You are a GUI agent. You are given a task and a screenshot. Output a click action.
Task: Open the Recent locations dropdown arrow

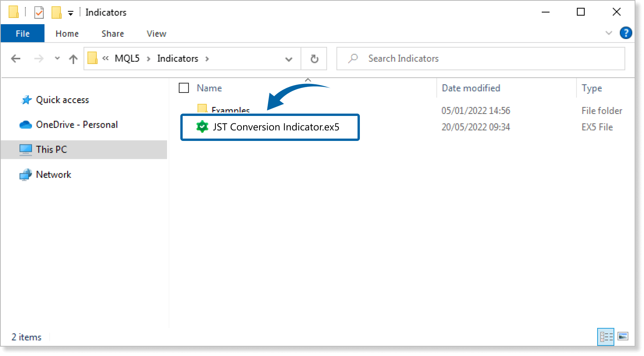(x=57, y=59)
